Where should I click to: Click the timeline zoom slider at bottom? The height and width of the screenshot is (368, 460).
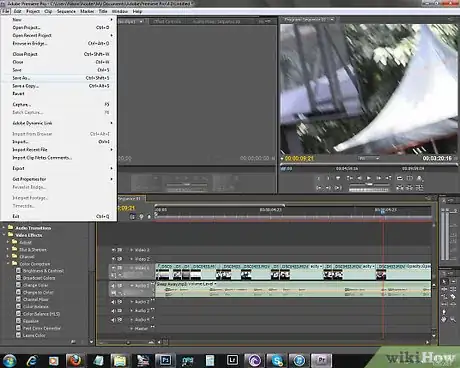coord(128,342)
